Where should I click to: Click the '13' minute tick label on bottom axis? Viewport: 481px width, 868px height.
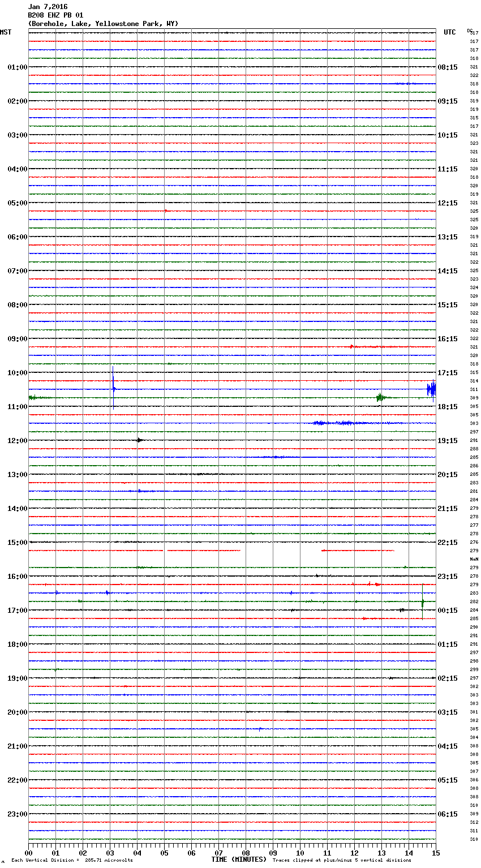point(381,853)
